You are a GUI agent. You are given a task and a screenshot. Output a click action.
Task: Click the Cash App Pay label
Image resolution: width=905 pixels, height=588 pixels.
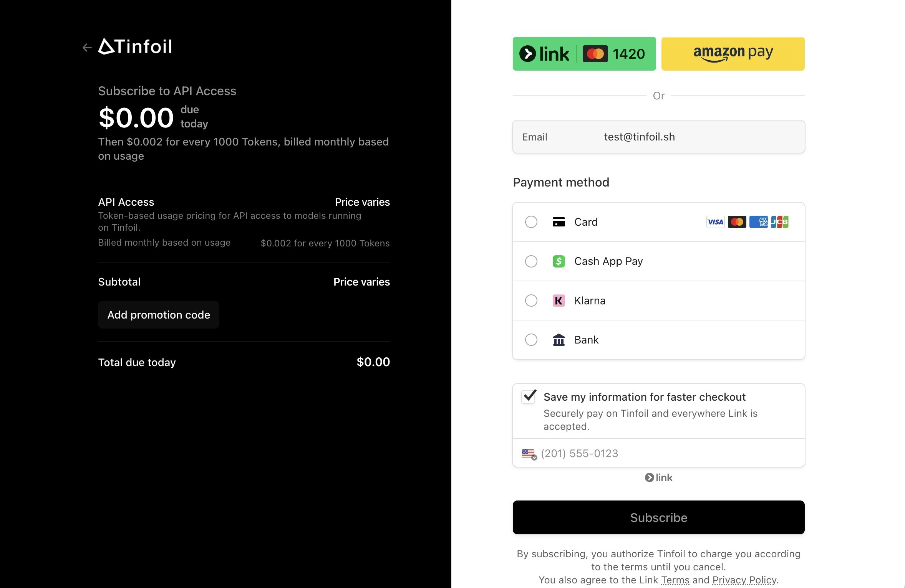(x=608, y=261)
